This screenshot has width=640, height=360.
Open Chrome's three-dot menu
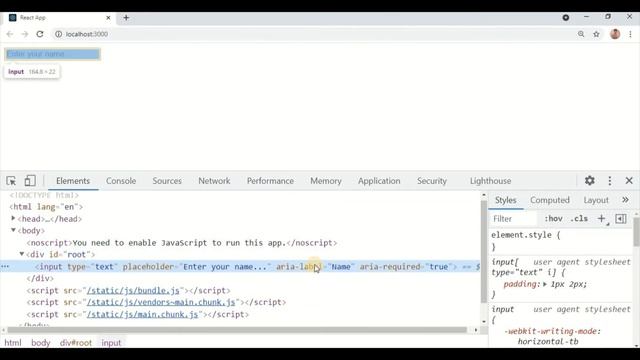(631, 34)
